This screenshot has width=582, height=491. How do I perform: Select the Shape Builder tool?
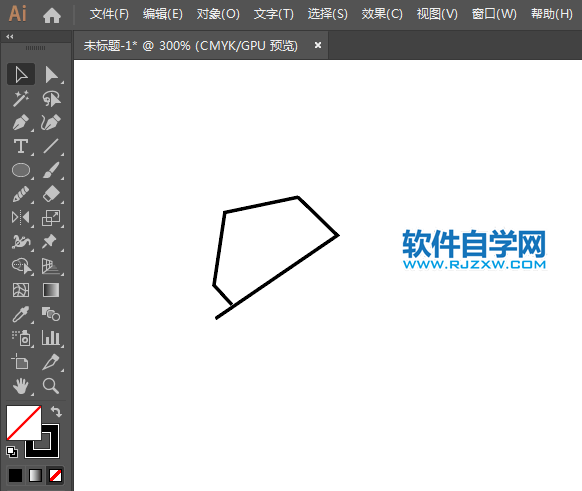tap(21, 266)
